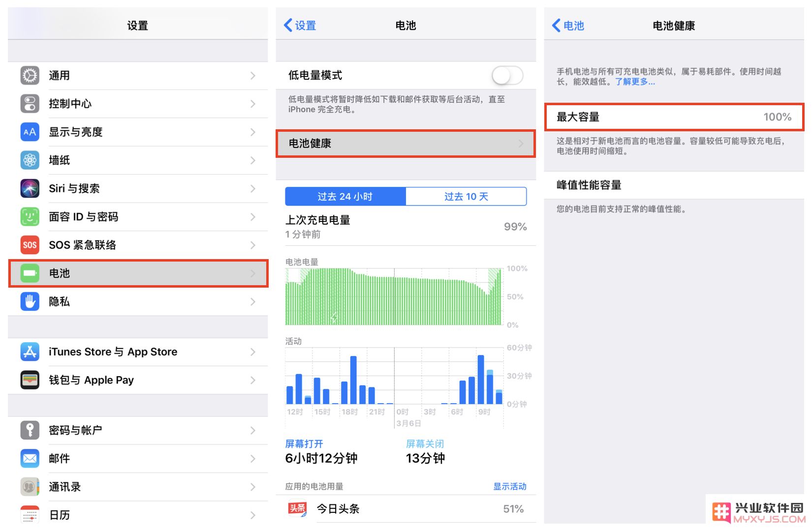Tap the 最大容量 100% row

tap(674, 117)
